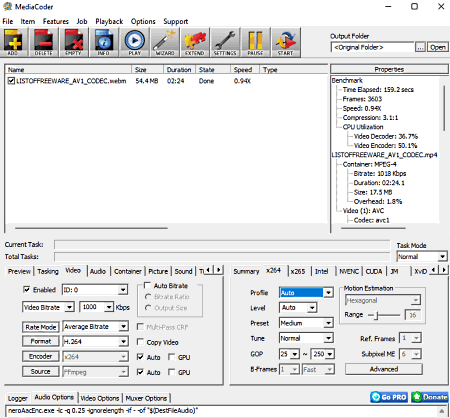This screenshot has width=450, height=418.
Task: Switch to the Container tab
Action: 128,271
